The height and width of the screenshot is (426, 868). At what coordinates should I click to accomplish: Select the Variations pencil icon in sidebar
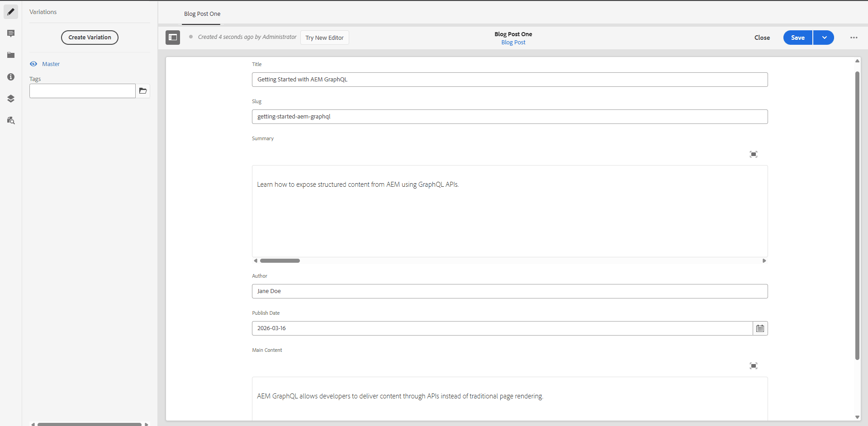pyautogui.click(x=11, y=12)
